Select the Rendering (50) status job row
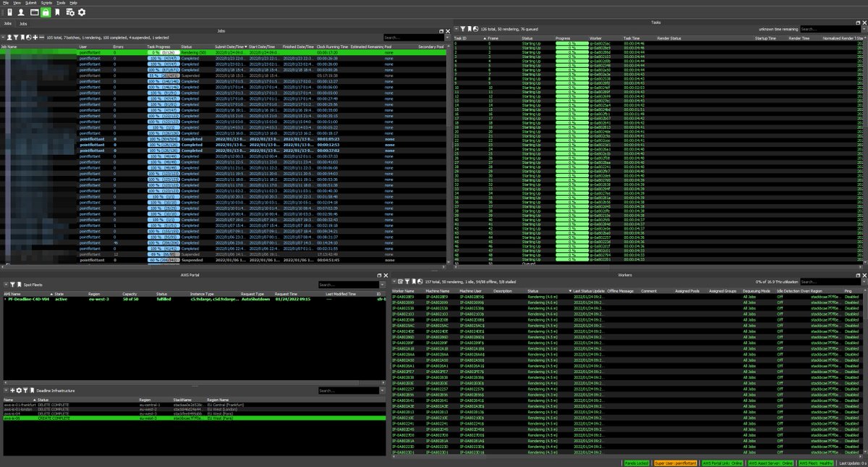Image resolution: width=868 pixels, height=467 pixels. click(224, 53)
